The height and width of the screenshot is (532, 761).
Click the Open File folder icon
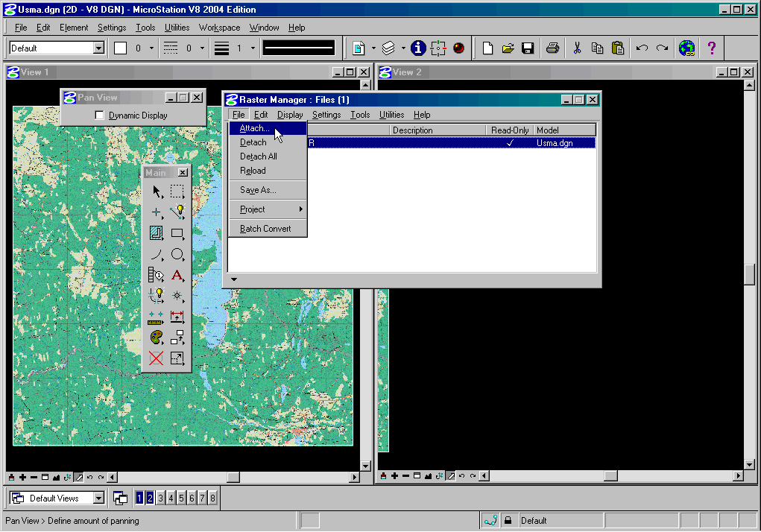[x=508, y=48]
